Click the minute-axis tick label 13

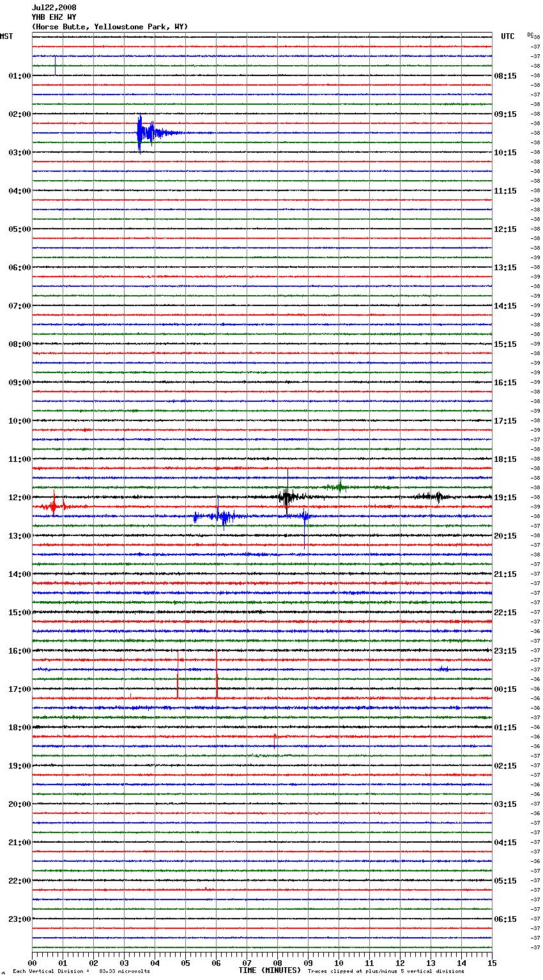[431, 963]
